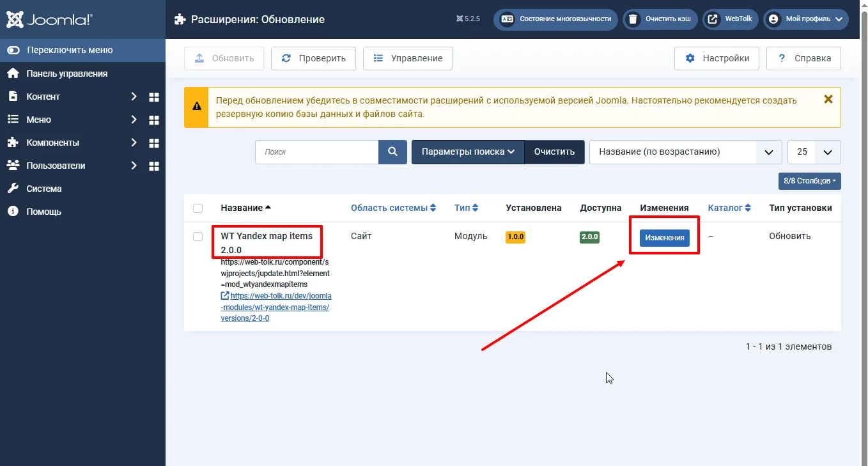
Task: Click 1 - 1 из 1 элементов text
Action: tap(789, 346)
